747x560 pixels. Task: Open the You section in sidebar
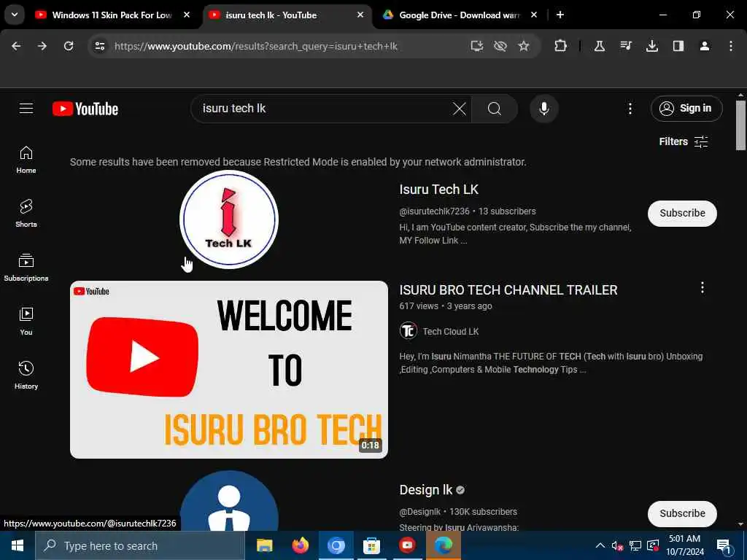(x=26, y=322)
